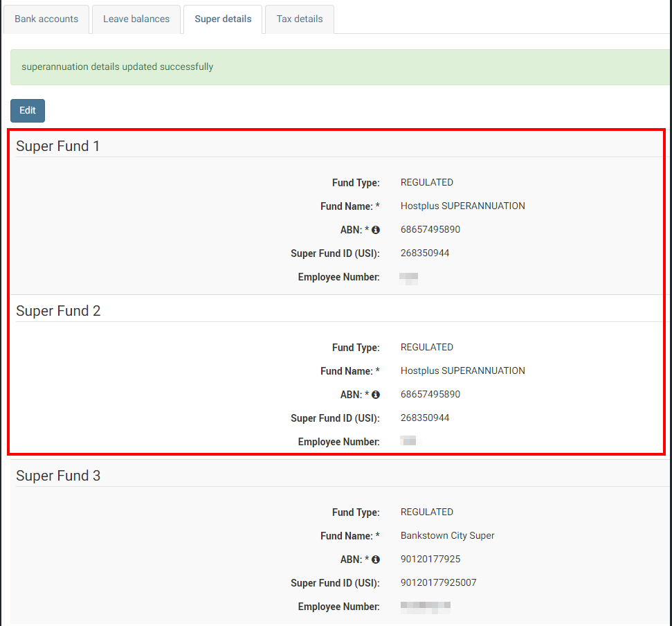Click ABN value 90120177925
The image size is (672, 626).
tap(430, 559)
